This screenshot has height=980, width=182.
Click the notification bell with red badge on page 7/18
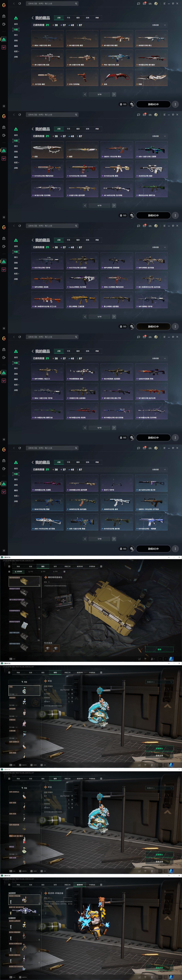pos(144,448)
